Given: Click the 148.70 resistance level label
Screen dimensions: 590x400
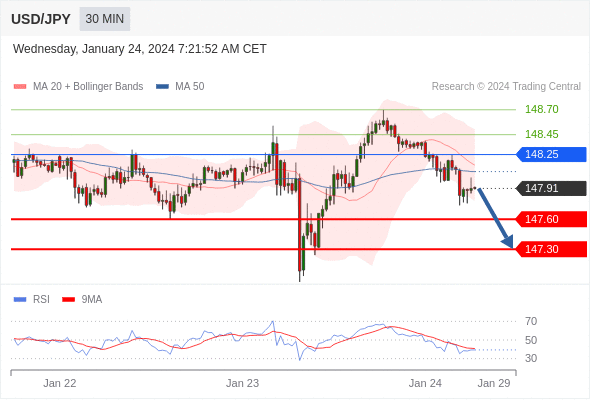Looking at the screenshot, I should tap(541, 110).
